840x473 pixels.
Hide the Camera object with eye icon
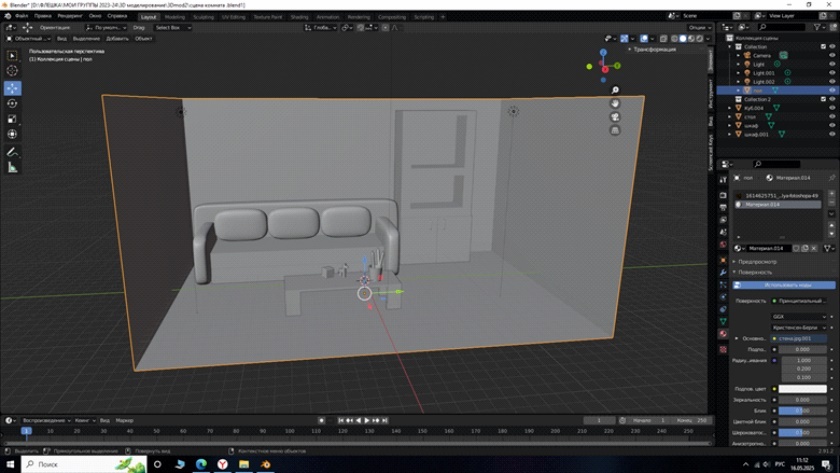[x=832, y=55]
